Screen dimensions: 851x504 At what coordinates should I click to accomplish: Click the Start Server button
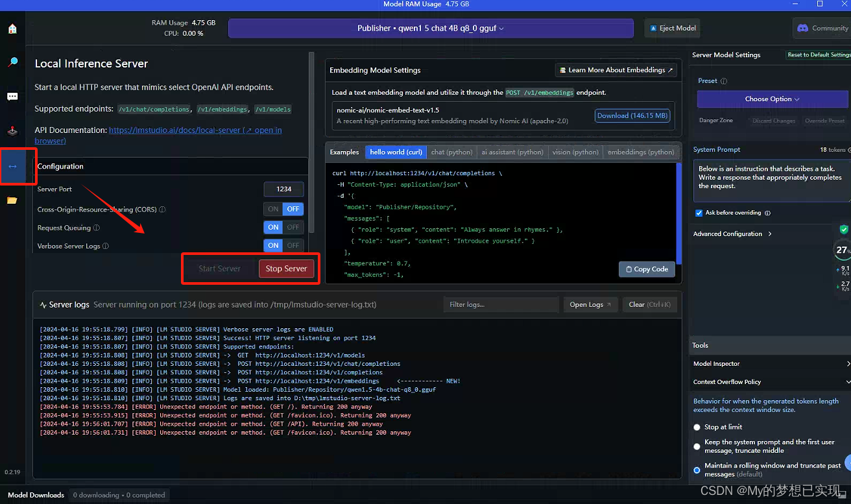[219, 269]
